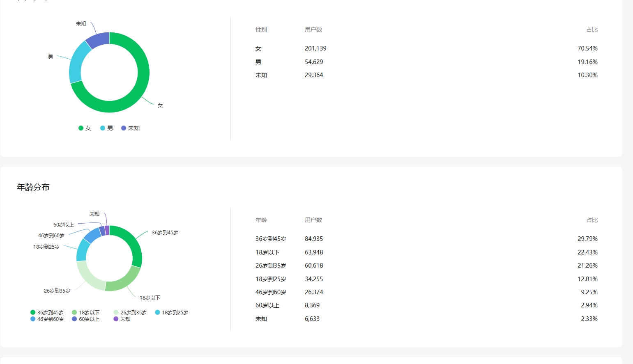Click the 年龄分布 section heading
633x364 pixels.
[33, 187]
